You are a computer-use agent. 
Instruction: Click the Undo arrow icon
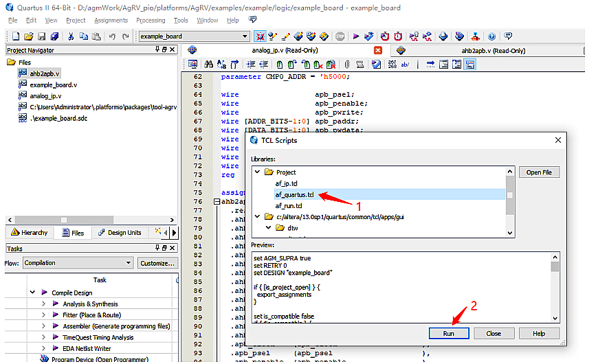tap(112, 36)
